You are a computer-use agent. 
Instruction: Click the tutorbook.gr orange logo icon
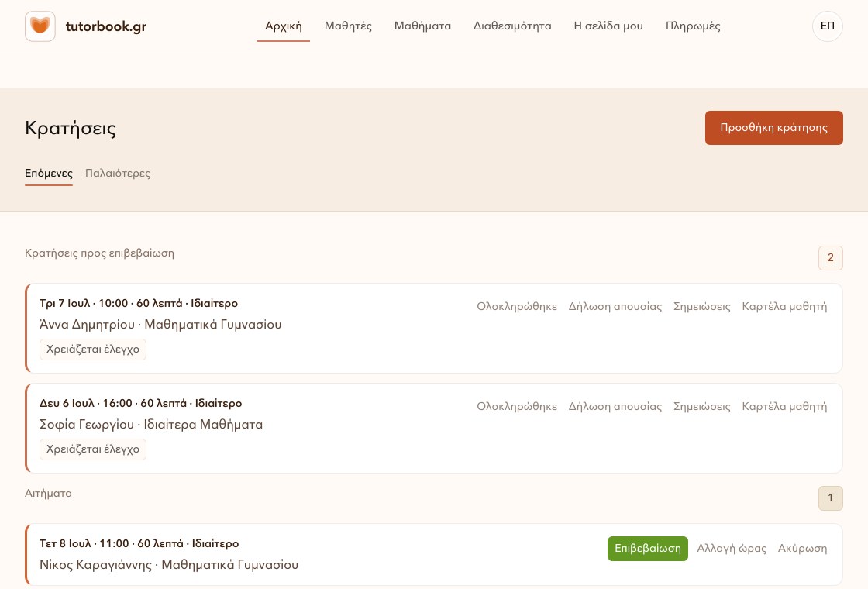click(40, 26)
